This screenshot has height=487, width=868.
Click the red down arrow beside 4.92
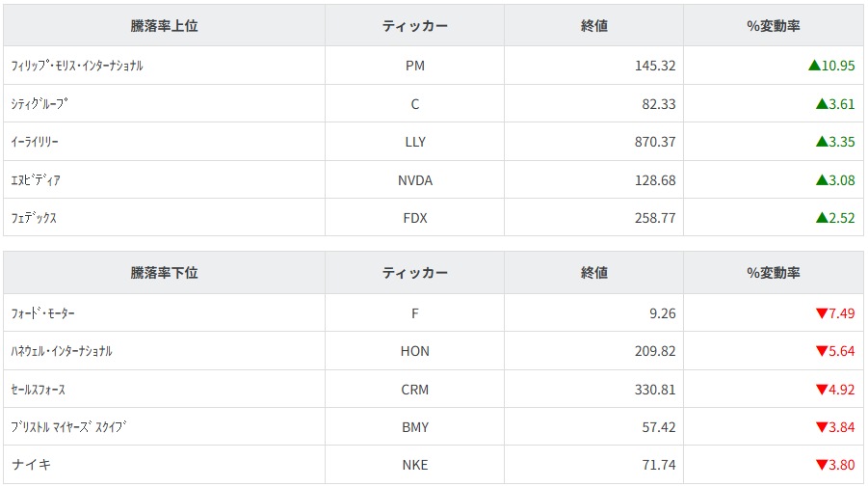coord(822,390)
